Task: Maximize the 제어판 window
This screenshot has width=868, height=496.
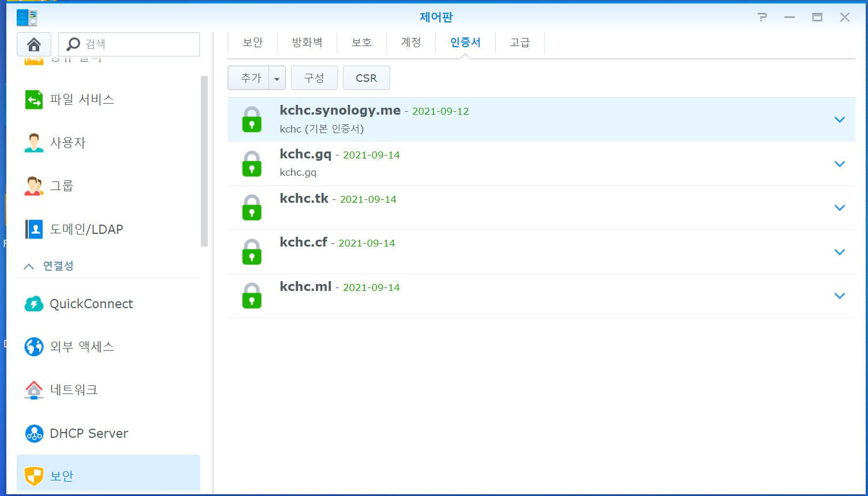Action: (817, 17)
